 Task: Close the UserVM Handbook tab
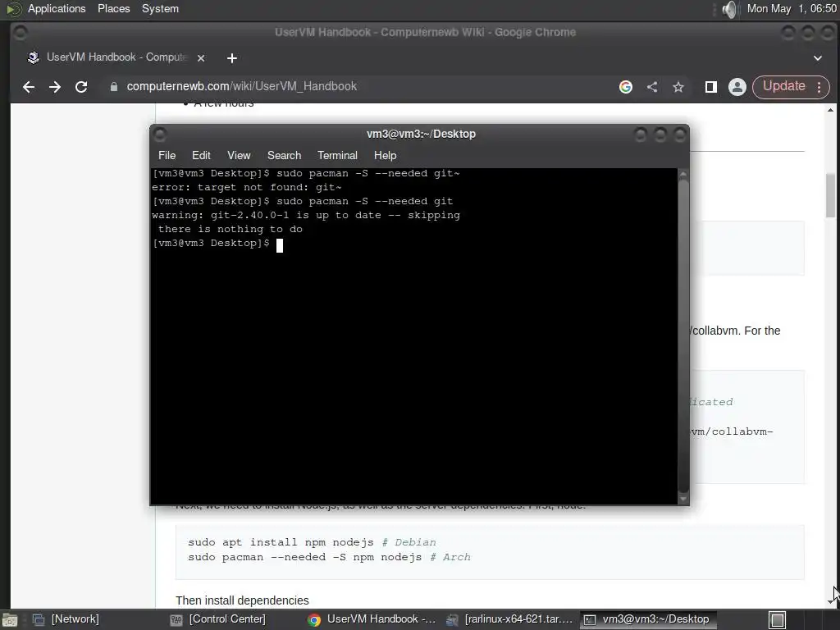201,58
